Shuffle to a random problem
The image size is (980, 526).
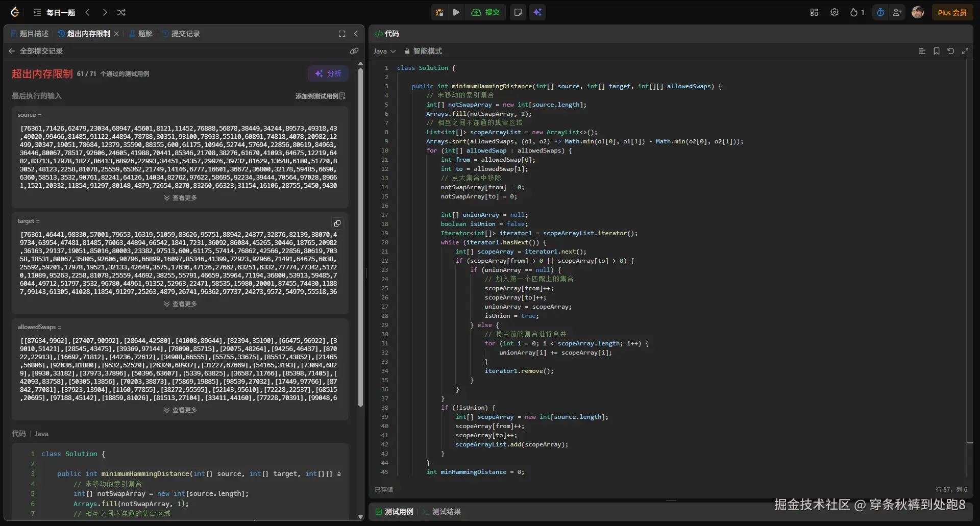(x=121, y=12)
